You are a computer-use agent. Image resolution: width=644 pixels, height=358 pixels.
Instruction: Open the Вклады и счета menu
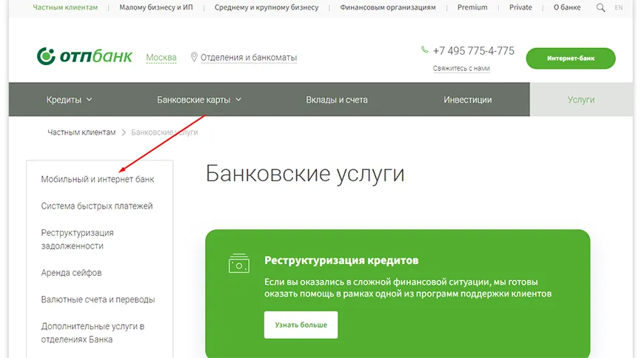pos(337,100)
